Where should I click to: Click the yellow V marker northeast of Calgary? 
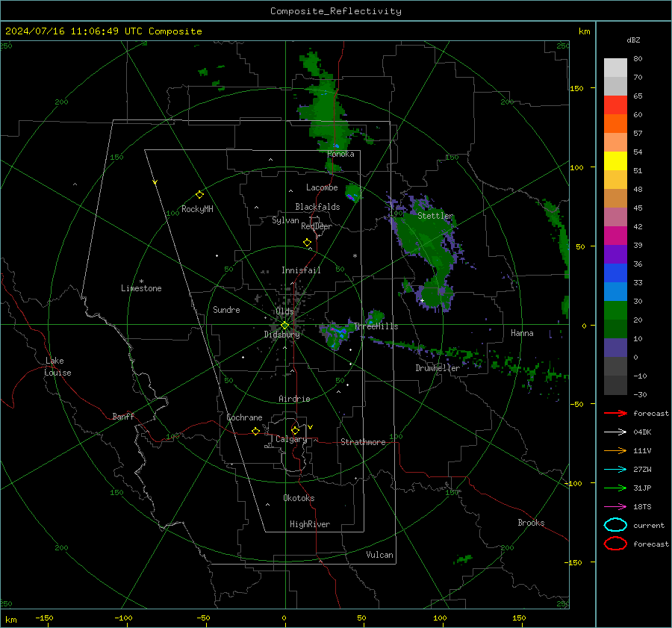click(311, 427)
